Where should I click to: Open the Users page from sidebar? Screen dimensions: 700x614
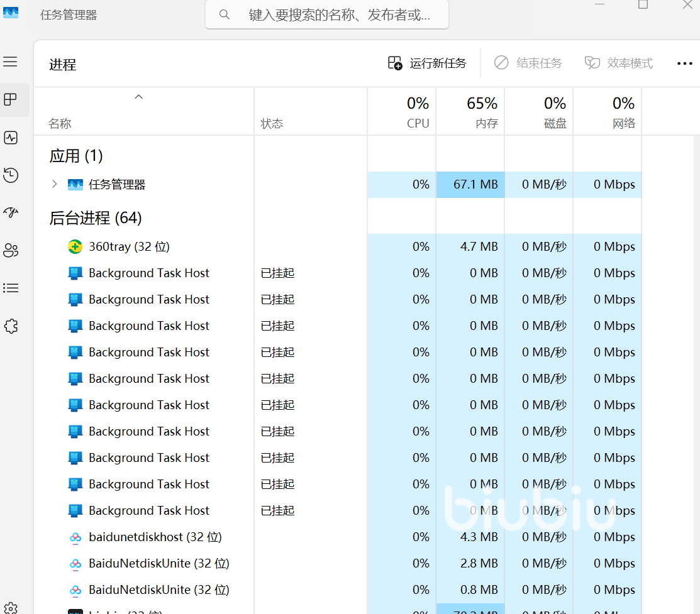[x=11, y=251]
